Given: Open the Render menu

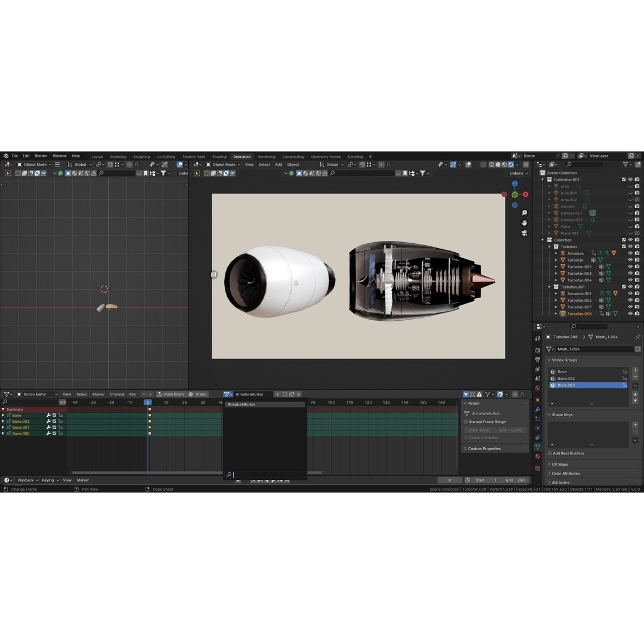Looking at the screenshot, I should point(41,156).
